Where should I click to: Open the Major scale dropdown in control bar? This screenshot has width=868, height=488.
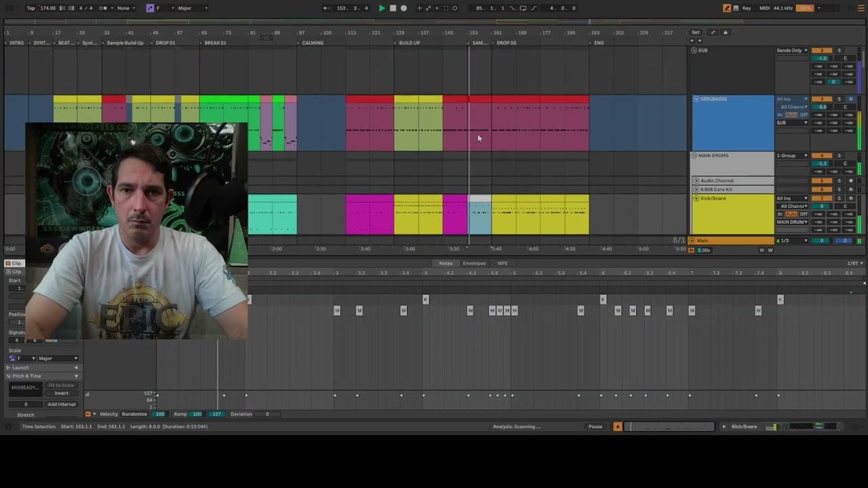point(193,8)
